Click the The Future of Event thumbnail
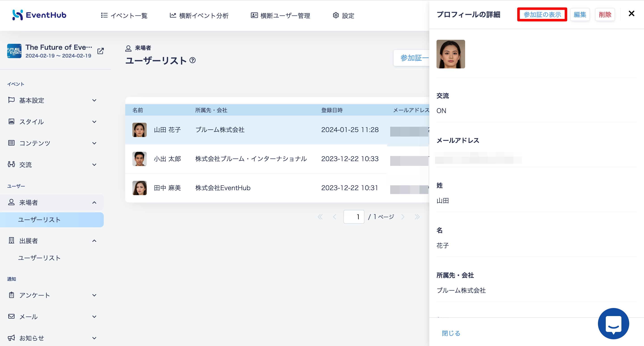This screenshot has height=346, width=644. [14, 51]
